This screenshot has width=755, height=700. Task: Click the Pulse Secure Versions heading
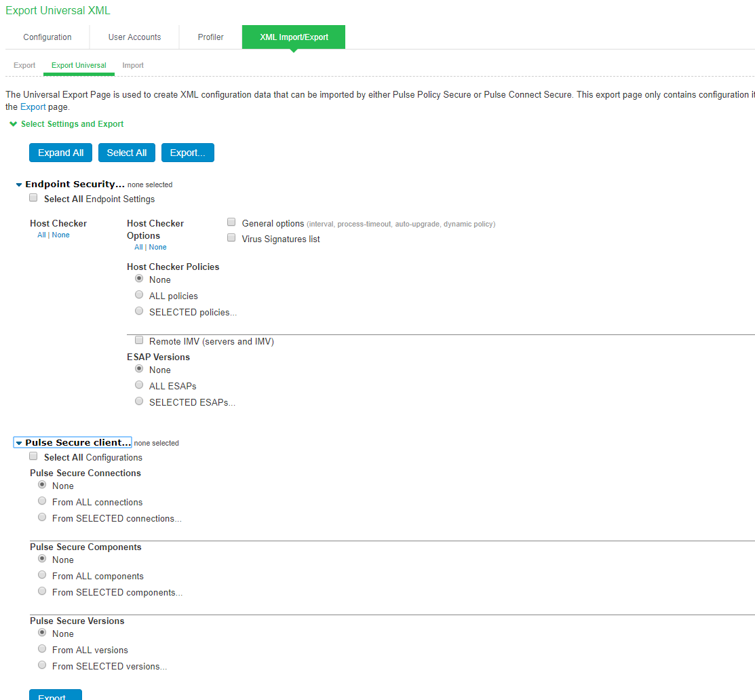tap(77, 621)
